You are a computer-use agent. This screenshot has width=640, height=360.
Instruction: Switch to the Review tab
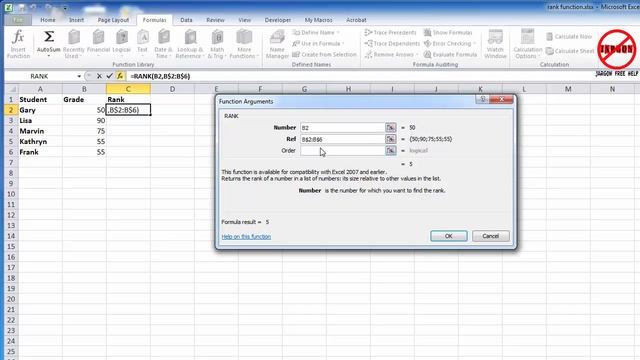click(x=215, y=20)
